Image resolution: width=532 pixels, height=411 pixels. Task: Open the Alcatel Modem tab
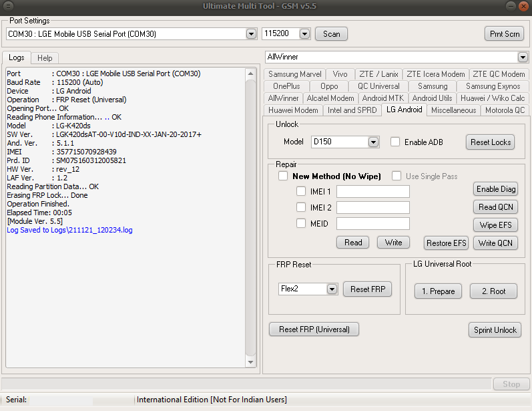pyautogui.click(x=330, y=98)
